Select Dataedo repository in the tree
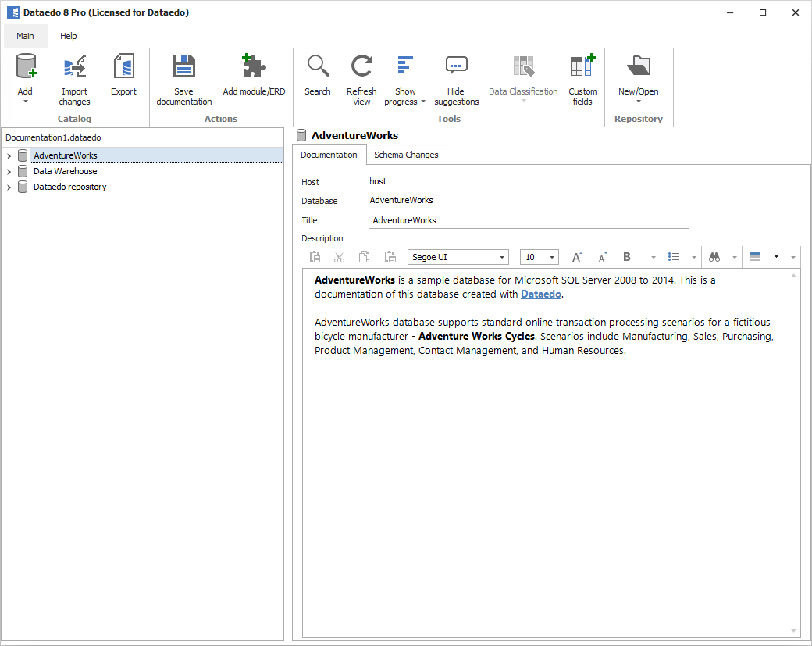The width and height of the screenshot is (812, 646). click(69, 187)
